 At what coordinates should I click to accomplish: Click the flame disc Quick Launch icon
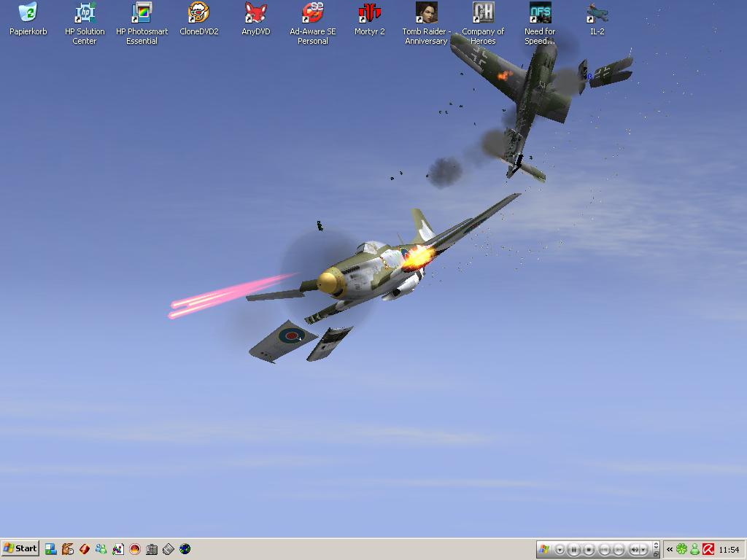click(x=135, y=549)
